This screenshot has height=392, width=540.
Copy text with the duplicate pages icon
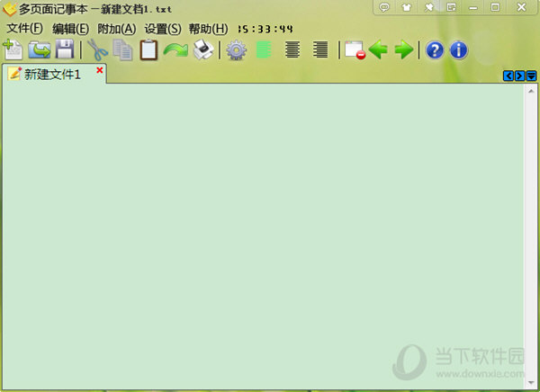tap(122, 50)
